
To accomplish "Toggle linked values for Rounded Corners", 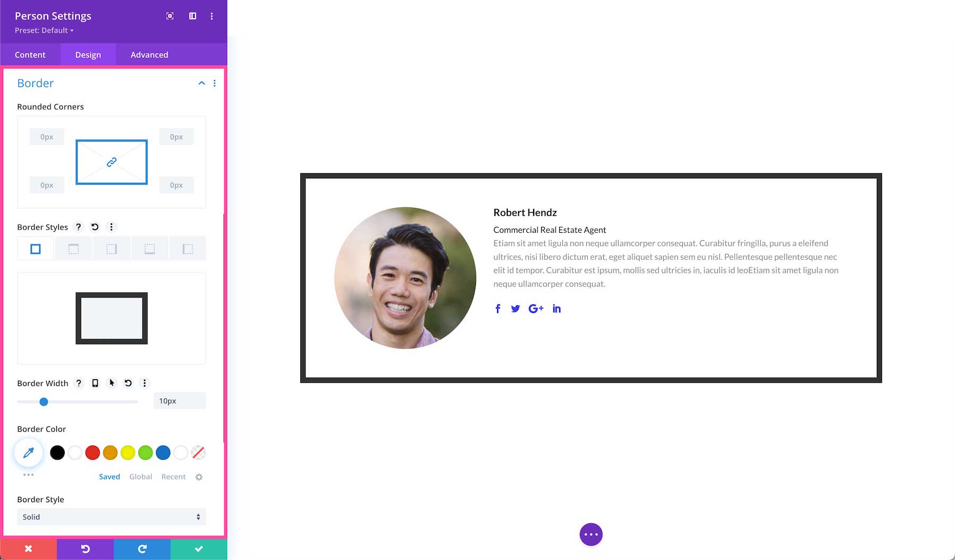I will pyautogui.click(x=111, y=162).
